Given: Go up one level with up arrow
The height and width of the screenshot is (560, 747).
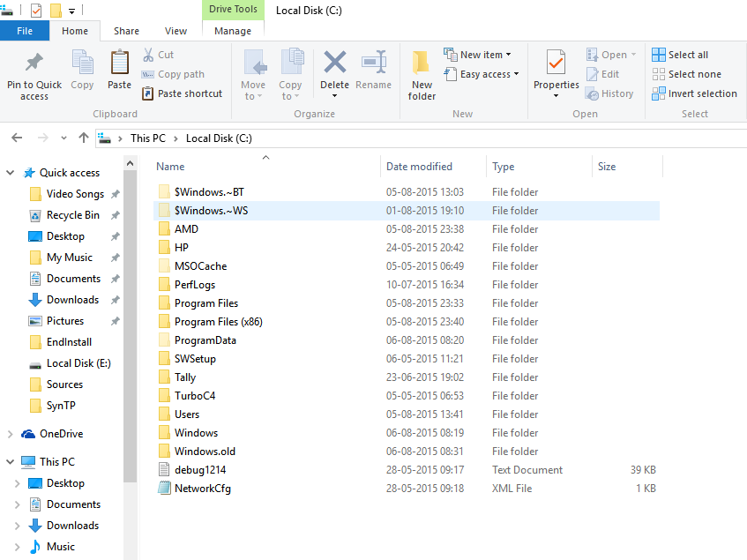Looking at the screenshot, I should [84, 138].
